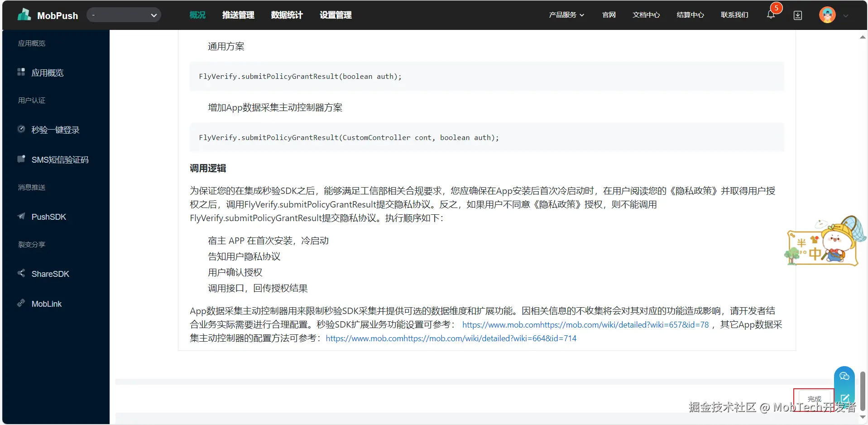Switch to the 推送管理 tab
The height and width of the screenshot is (425, 868).
click(238, 15)
